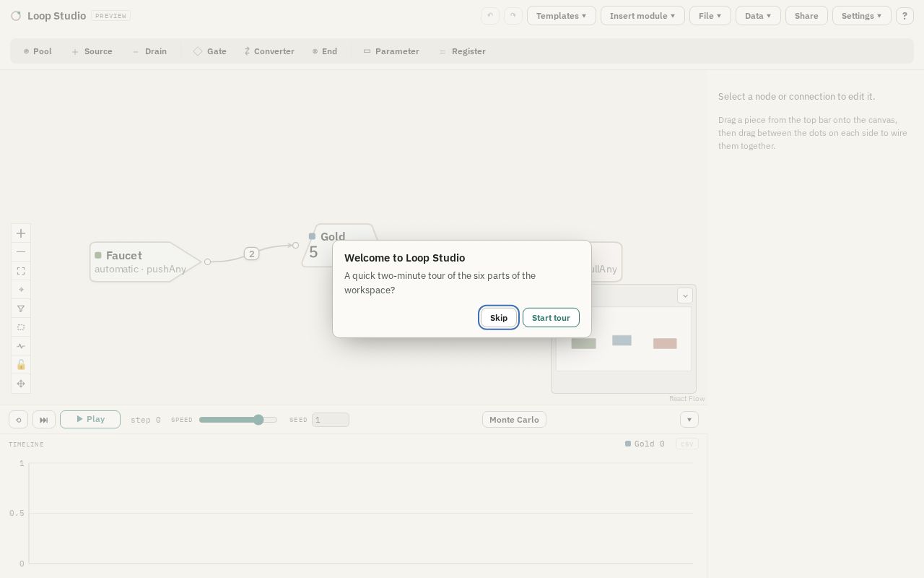Step the simulation forward once
Screen dimensions: 924x578
44,420
